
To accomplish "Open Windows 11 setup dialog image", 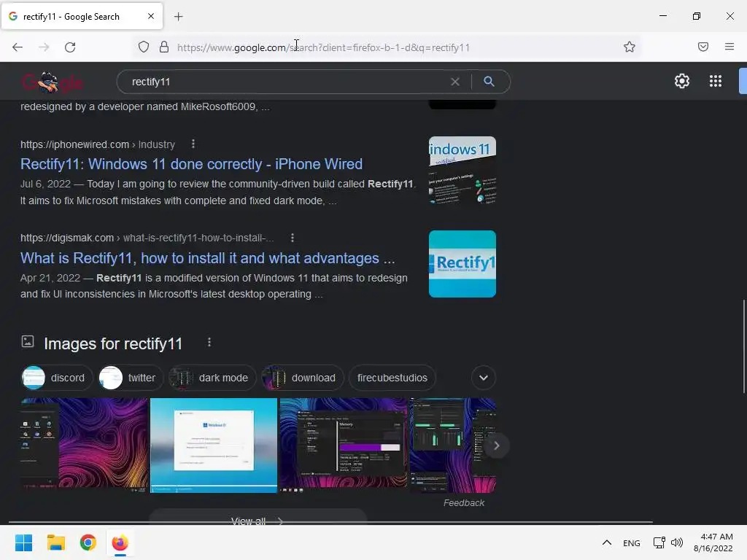I will (x=214, y=446).
